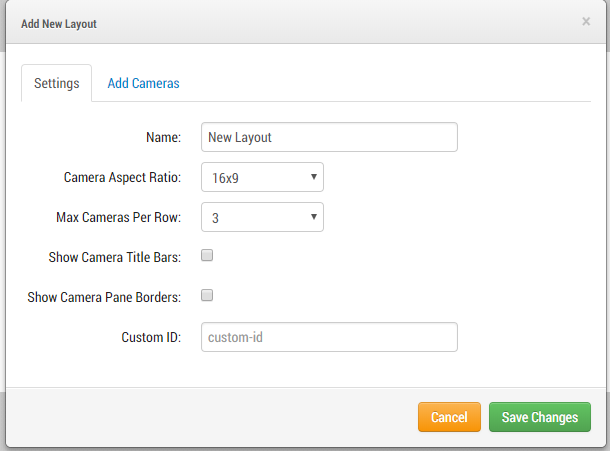
Task: Tick the Show Camera Pane Borders checkbox
Action: point(207,295)
